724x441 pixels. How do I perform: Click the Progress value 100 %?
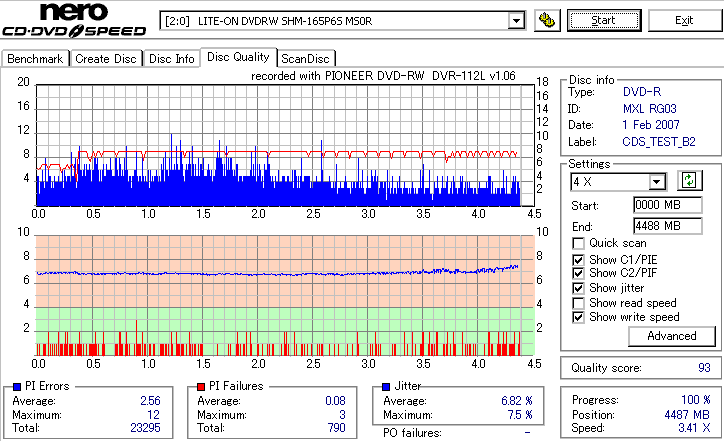[x=696, y=400]
